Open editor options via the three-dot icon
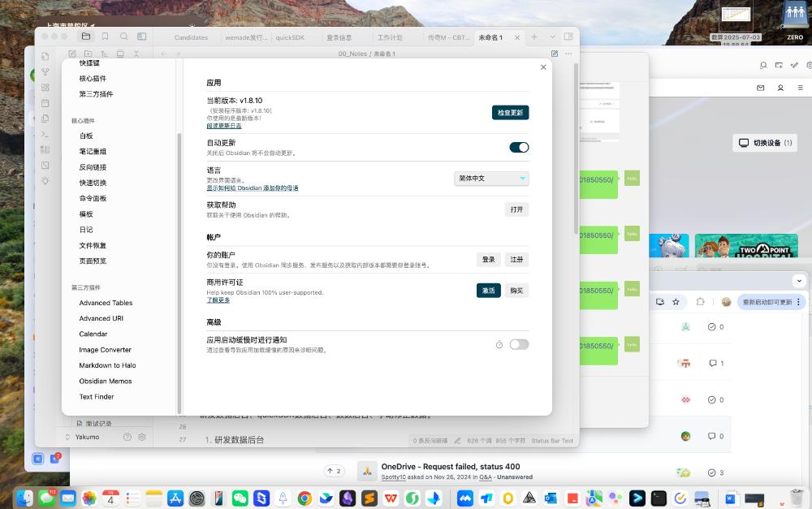This screenshot has width=812, height=509. tap(568, 53)
